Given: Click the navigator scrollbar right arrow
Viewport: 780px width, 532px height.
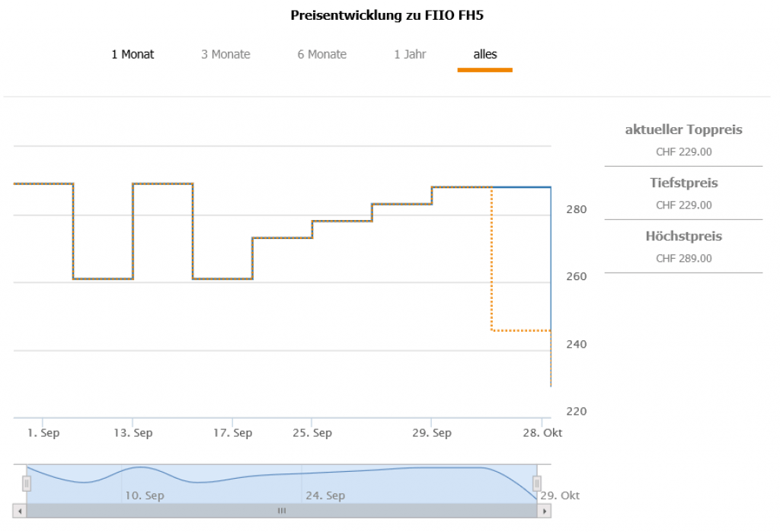Looking at the screenshot, I should 544,511.
